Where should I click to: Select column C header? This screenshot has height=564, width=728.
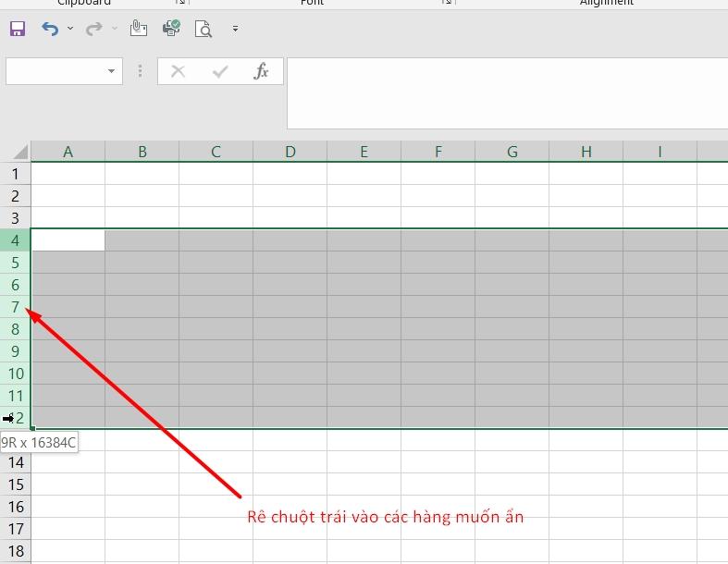tap(216, 152)
